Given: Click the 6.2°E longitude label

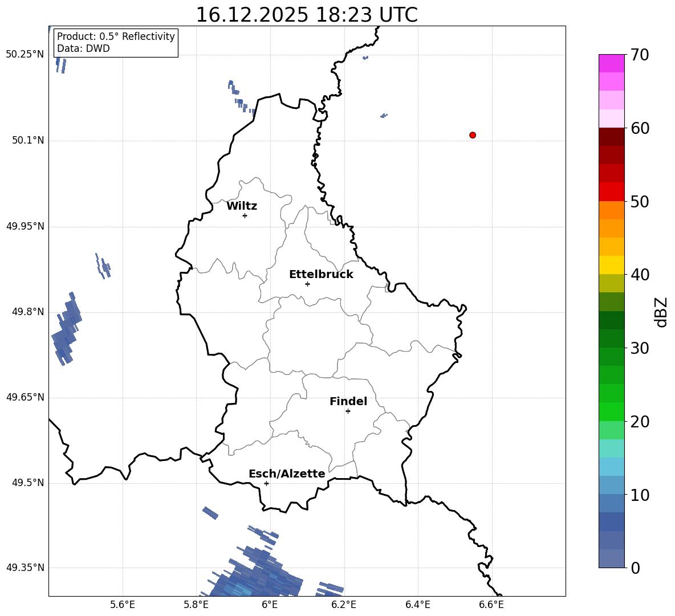Looking at the screenshot, I should click(344, 605).
